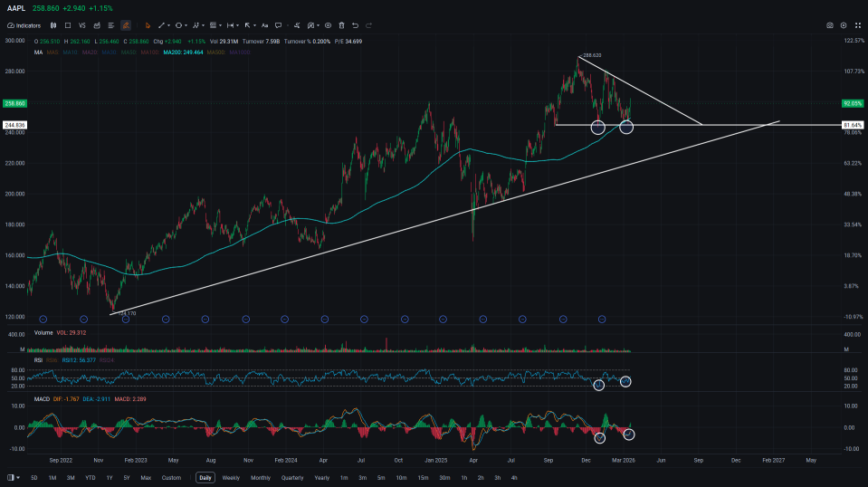Select the circle shape drawing tool
This screenshot has width=868, height=487.
[178, 25]
